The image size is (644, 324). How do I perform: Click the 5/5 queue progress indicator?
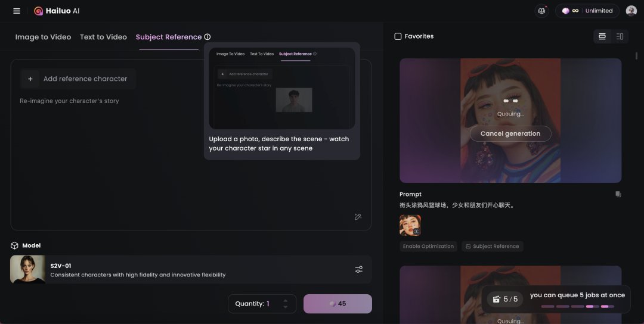pyautogui.click(x=506, y=300)
